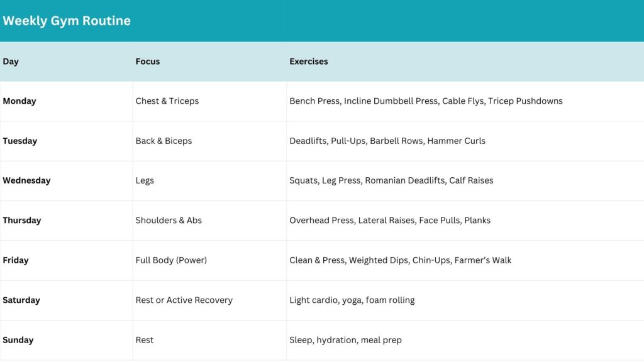This screenshot has width=644, height=362.
Task: Click the Full Body (Power) cell
Action: pyautogui.click(x=171, y=260)
